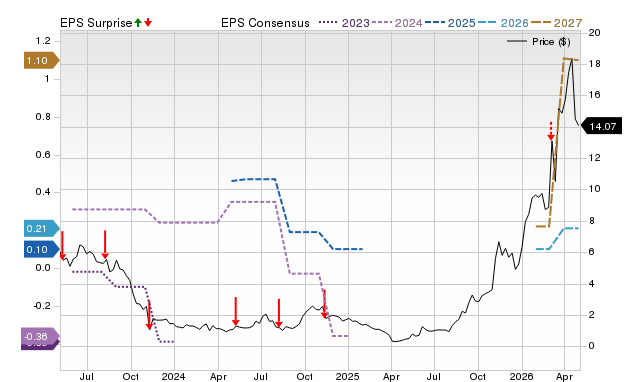Select the 2023 consensus legend entry
640x382 pixels.
click(344, 23)
